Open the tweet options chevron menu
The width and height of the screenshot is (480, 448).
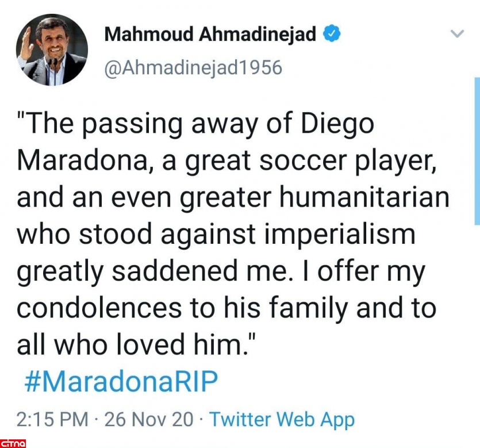click(456, 34)
